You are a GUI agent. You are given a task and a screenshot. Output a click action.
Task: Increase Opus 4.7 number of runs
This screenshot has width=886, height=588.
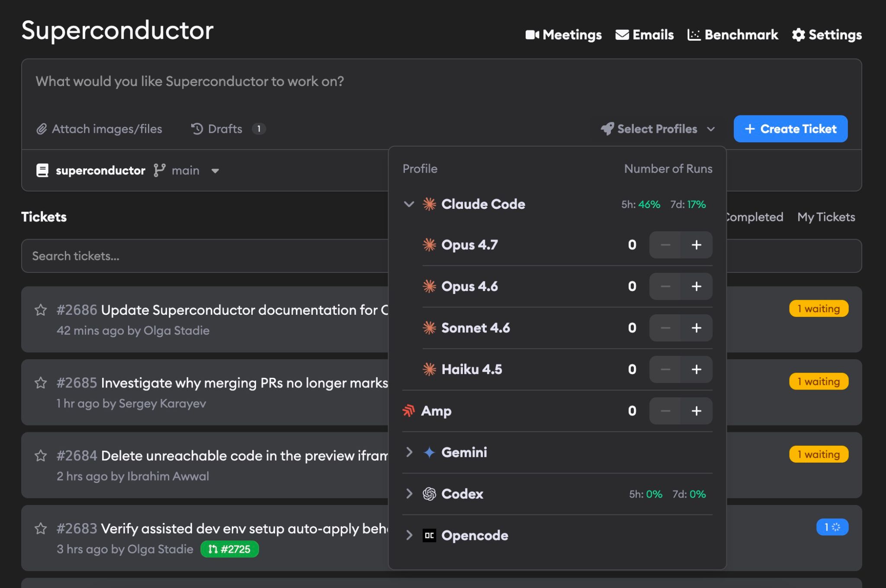[x=697, y=245]
